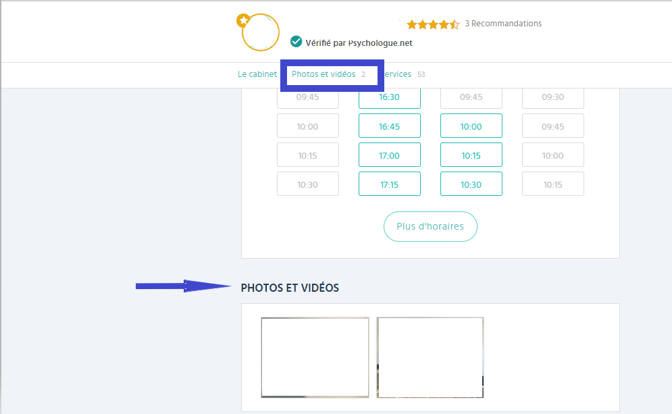This screenshot has width=672, height=414.
Task: Click 'Vérifié par Psychologue.net' text
Action: [x=359, y=43]
